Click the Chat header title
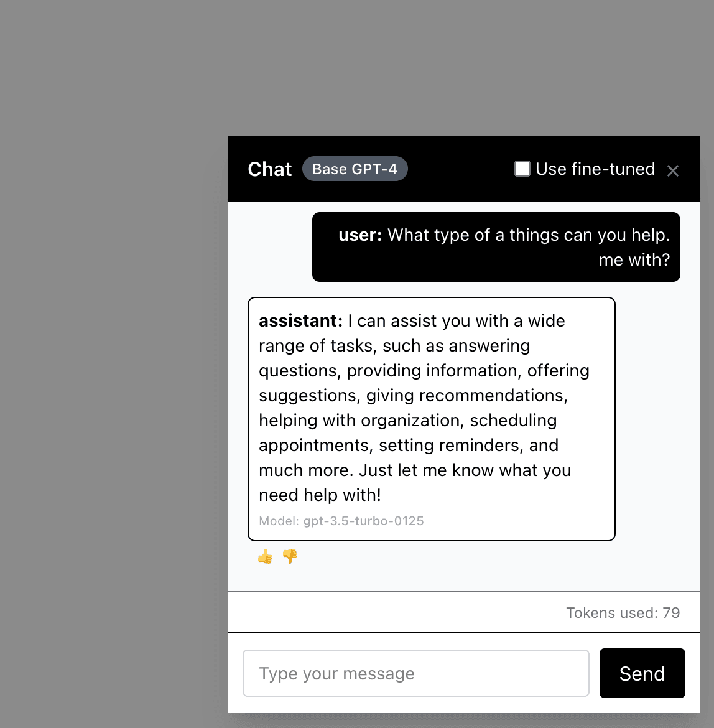This screenshot has width=714, height=728. (269, 169)
